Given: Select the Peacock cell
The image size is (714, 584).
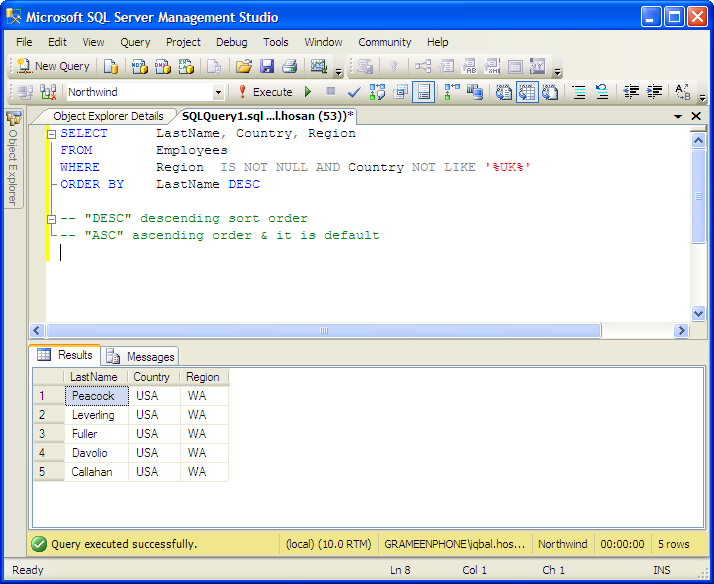Looking at the screenshot, I should [x=97, y=396].
